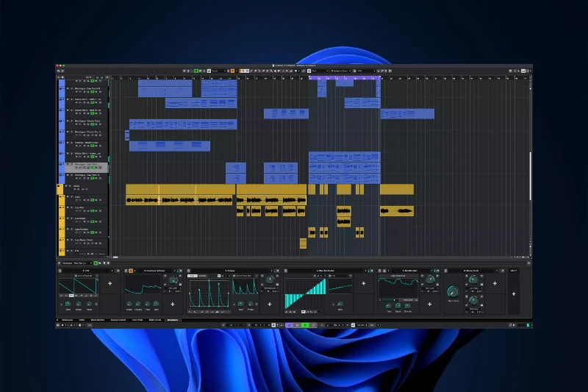Click the Record button in the transport bar
This screenshot has width=588, height=392.
coord(313,325)
